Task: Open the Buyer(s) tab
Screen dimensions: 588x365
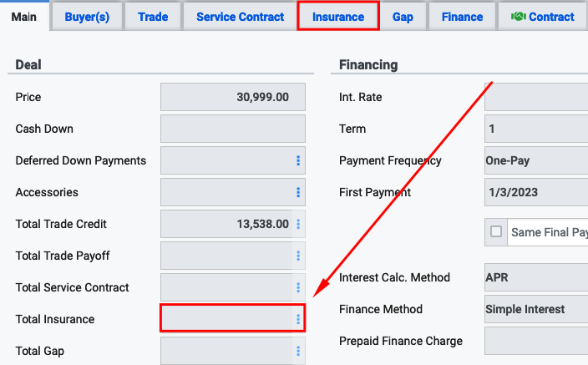Action: (x=87, y=17)
